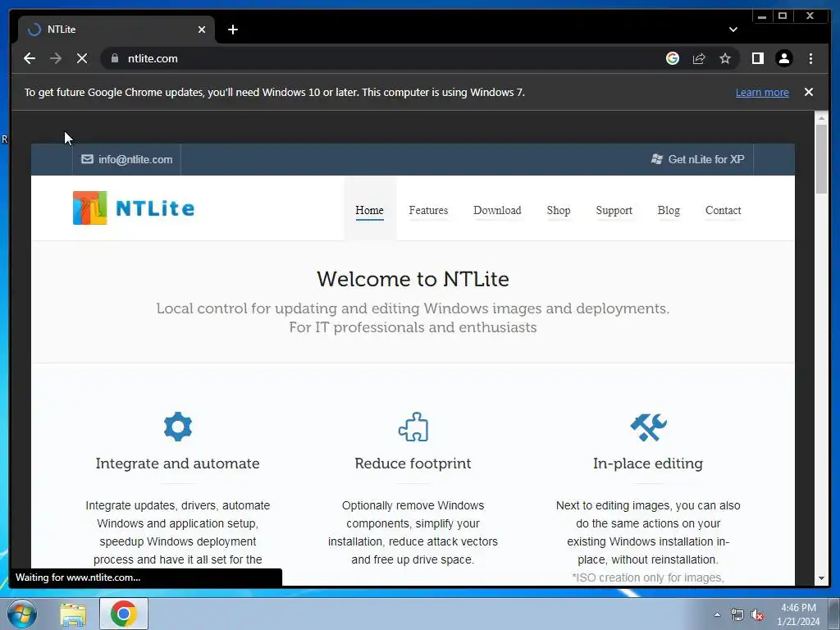Viewport: 840px width, 630px height.
Task: Click the network status tray icon
Action: (x=737, y=614)
